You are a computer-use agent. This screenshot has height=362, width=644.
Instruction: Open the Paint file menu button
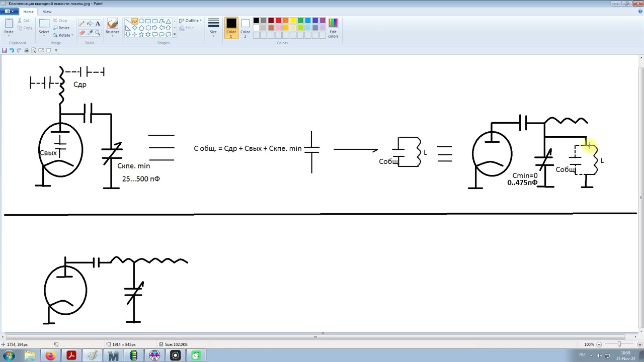[10, 12]
